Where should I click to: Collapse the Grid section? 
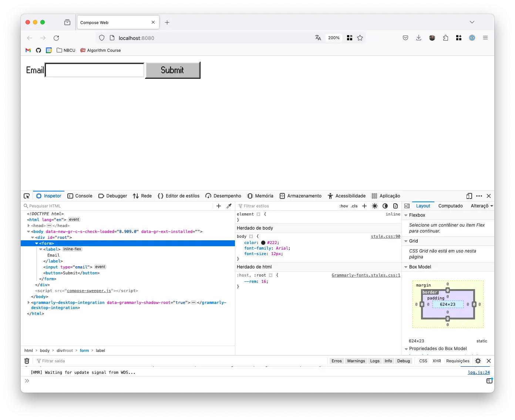pos(406,241)
